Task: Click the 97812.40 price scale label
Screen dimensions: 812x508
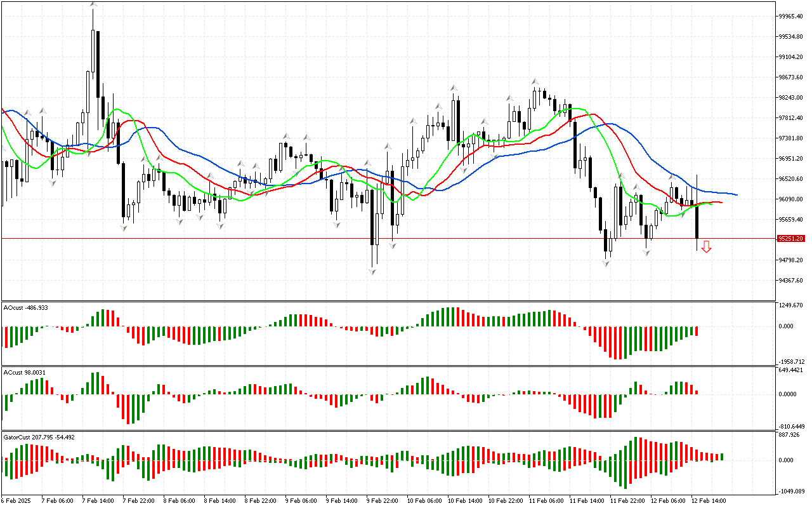Action: pyautogui.click(x=790, y=118)
